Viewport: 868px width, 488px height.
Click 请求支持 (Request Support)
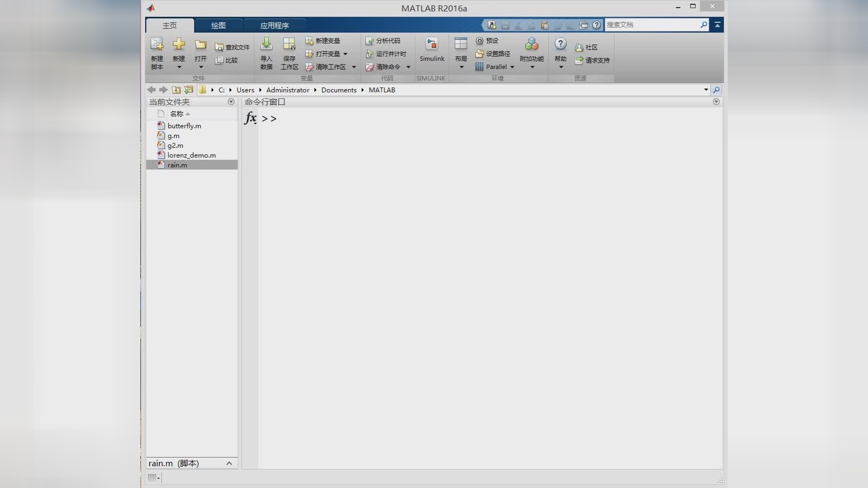592,60
